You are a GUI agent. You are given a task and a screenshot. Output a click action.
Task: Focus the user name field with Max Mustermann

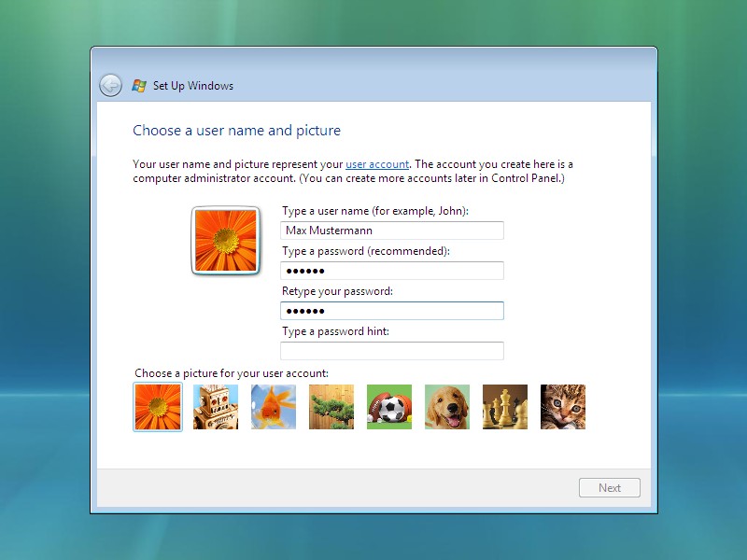(392, 231)
